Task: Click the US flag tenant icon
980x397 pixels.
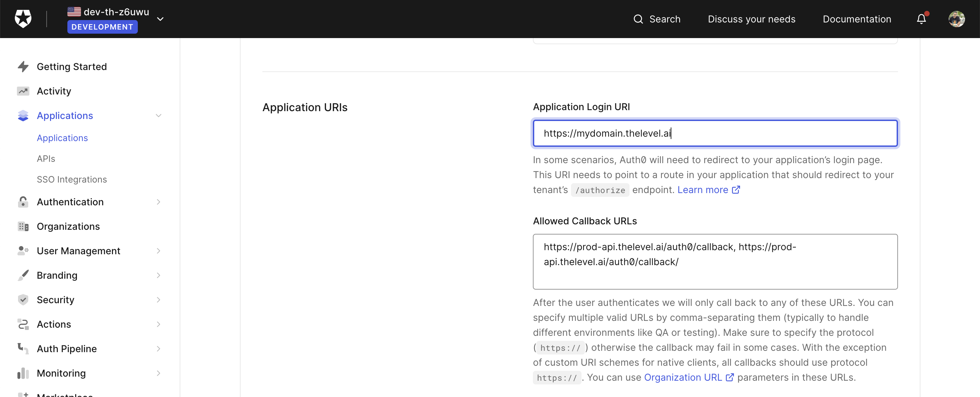Action: 74,12
